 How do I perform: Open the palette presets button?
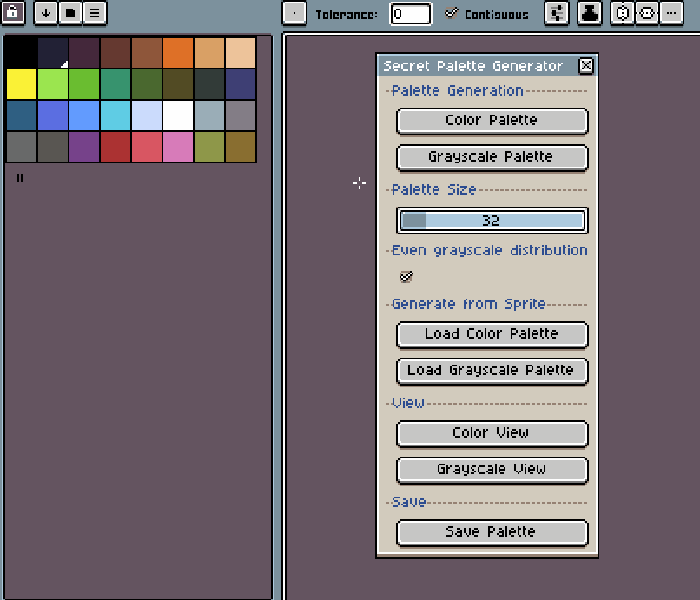(x=70, y=13)
